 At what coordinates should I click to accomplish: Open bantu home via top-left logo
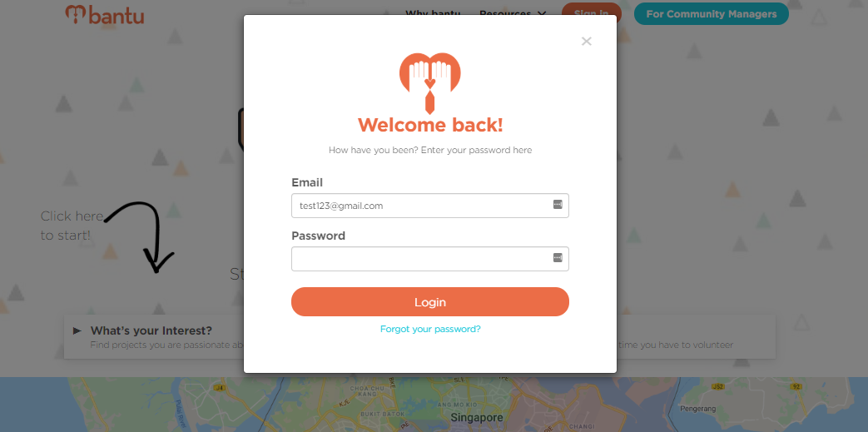104,14
